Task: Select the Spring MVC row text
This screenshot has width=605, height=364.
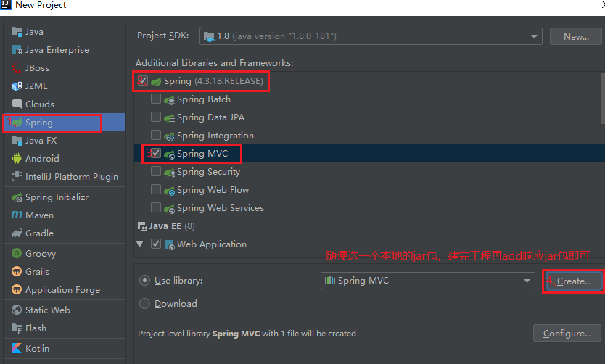Action: click(202, 154)
